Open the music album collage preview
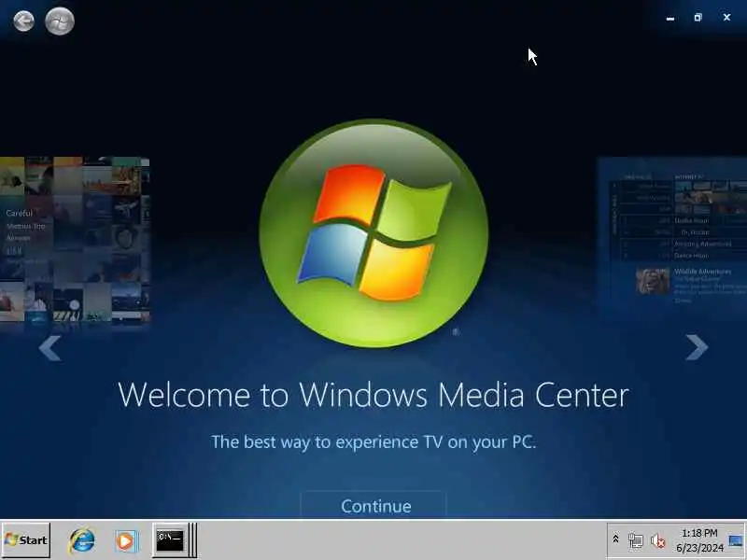 (x=75, y=240)
